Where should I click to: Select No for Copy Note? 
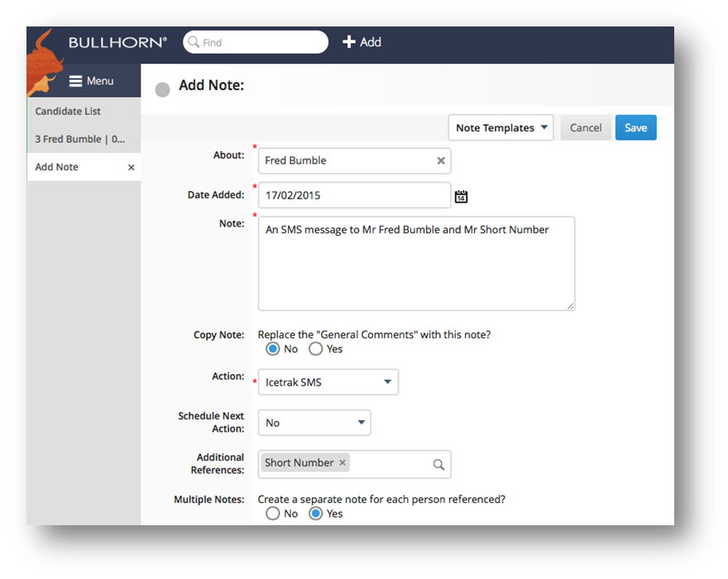pos(272,349)
